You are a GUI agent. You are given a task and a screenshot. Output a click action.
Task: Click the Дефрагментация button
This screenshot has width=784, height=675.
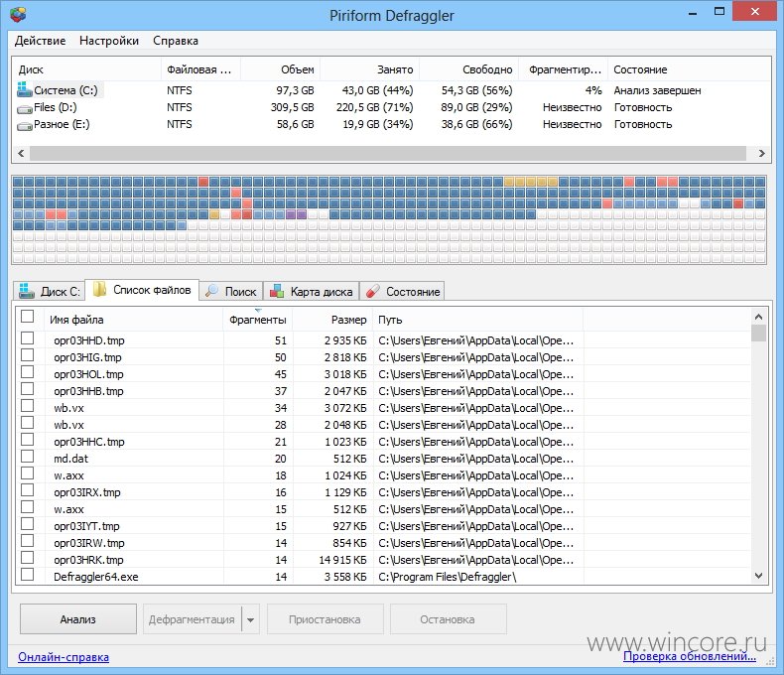click(192, 619)
